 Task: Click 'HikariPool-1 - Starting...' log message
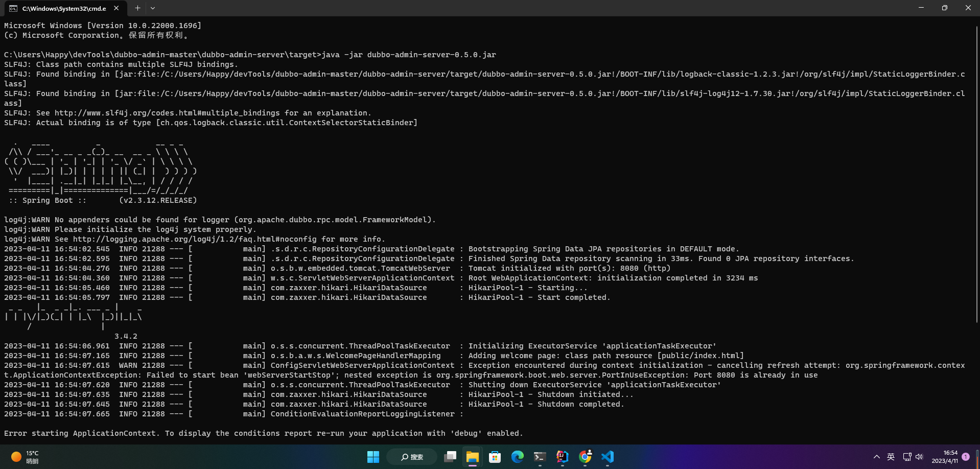coord(528,288)
